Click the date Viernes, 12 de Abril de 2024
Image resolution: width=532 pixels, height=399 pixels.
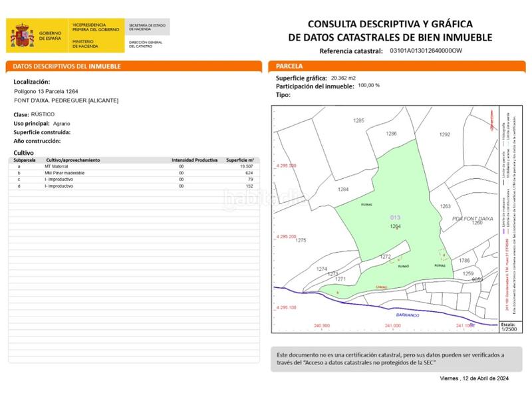point(474,378)
